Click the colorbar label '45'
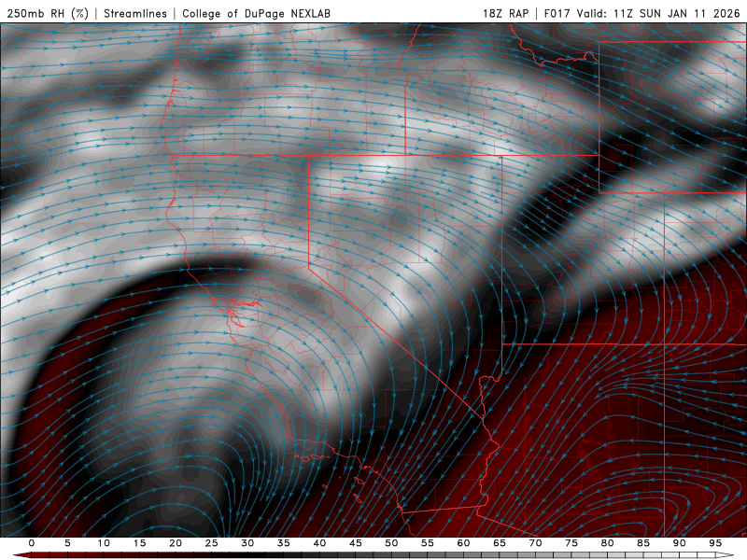747x560 pixels. pyautogui.click(x=356, y=543)
